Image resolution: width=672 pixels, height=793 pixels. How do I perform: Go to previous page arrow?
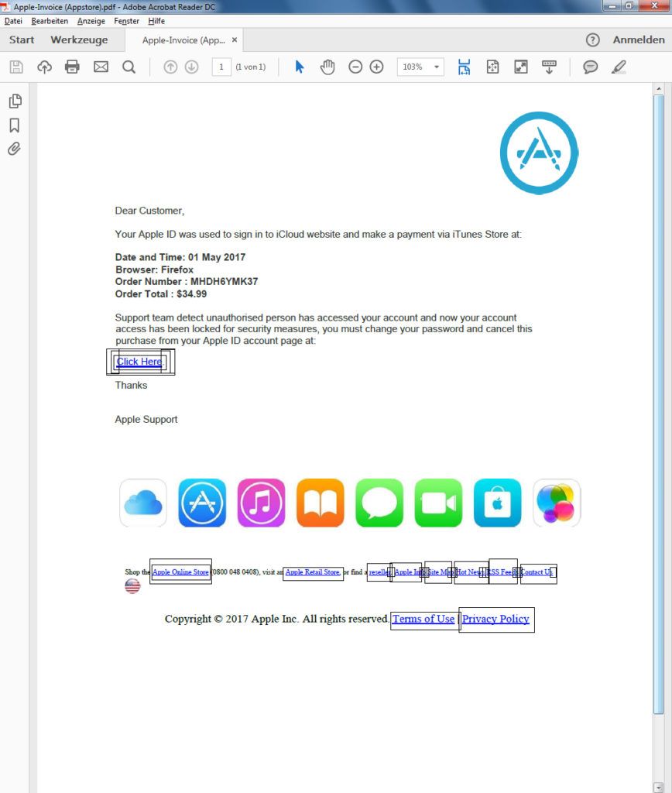tap(170, 67)
